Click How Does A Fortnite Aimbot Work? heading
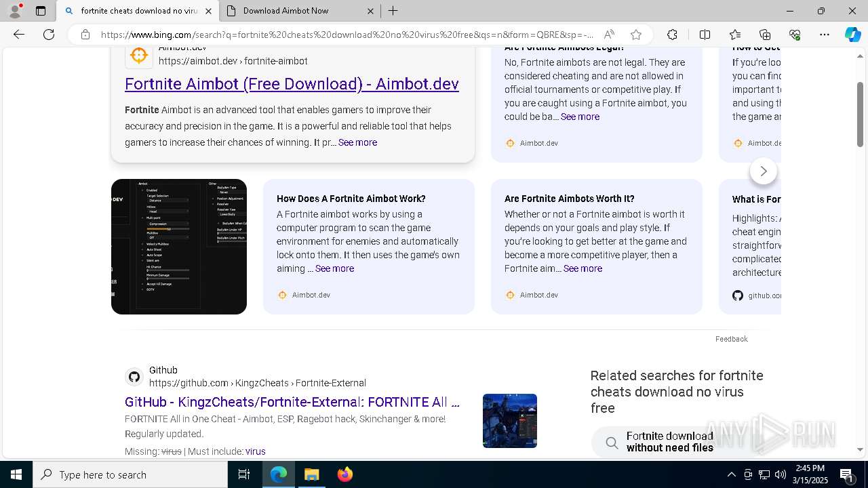The height and width of the screenshot is (488, 868). click(351, 199)
